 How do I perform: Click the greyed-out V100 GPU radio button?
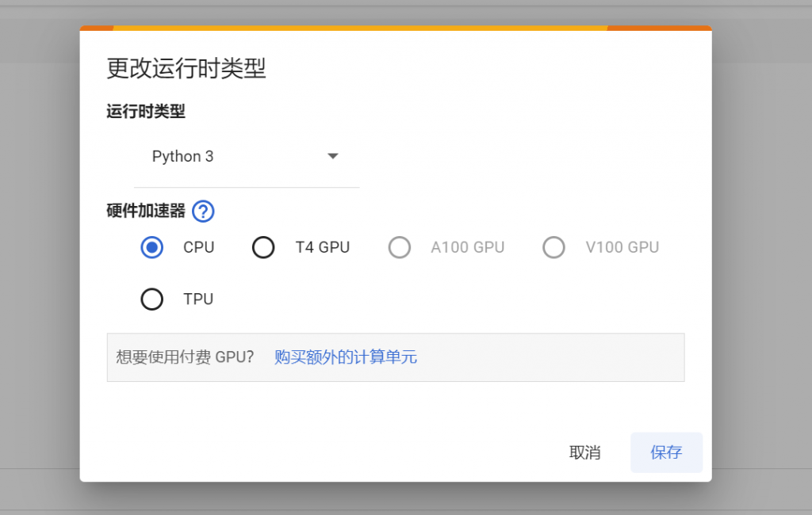coord(553,247)
